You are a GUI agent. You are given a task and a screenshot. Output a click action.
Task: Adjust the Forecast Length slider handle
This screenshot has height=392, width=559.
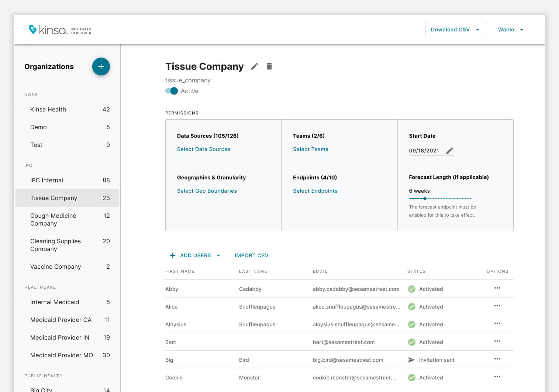425,199
